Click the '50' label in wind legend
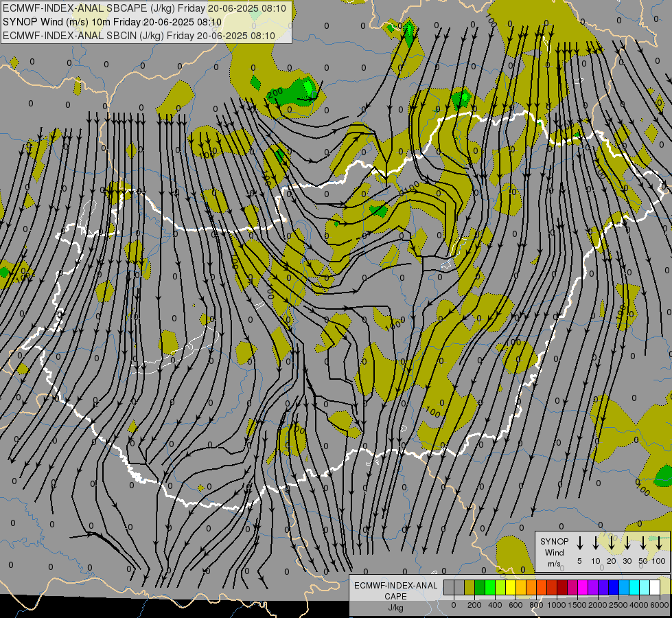Image resolution: width=672 pixels, height=618 pixels. [643, 561]
